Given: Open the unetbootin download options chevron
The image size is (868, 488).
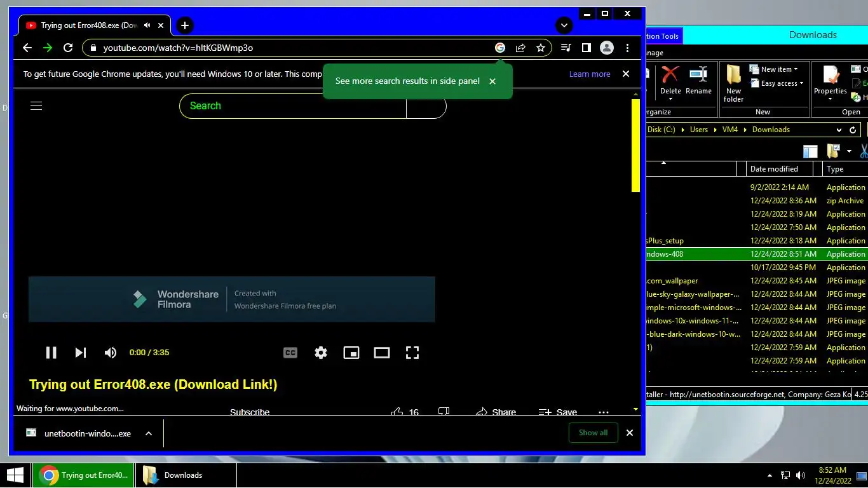Looking at the screenshot, I should coord(149,433).
